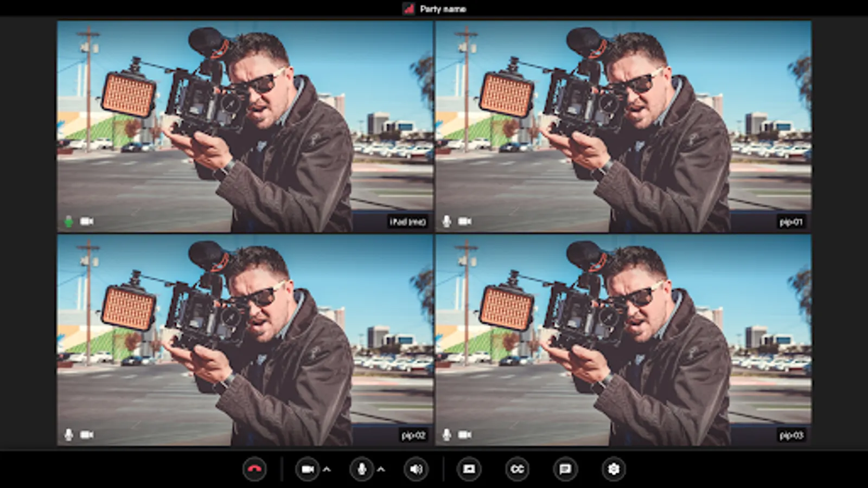Click the signal strength icon beside Party name
The width and height of the screenshot is (868, 488).
click(409, 9)
